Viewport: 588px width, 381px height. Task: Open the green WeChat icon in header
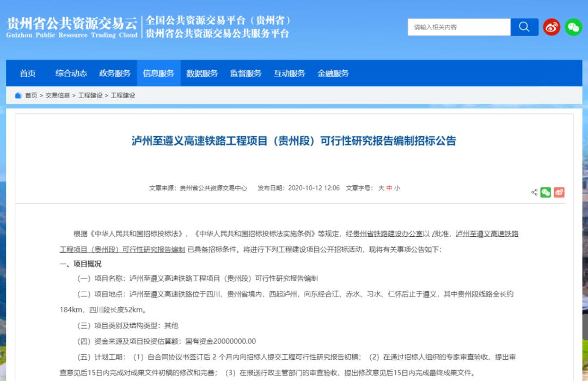(573, 27)
